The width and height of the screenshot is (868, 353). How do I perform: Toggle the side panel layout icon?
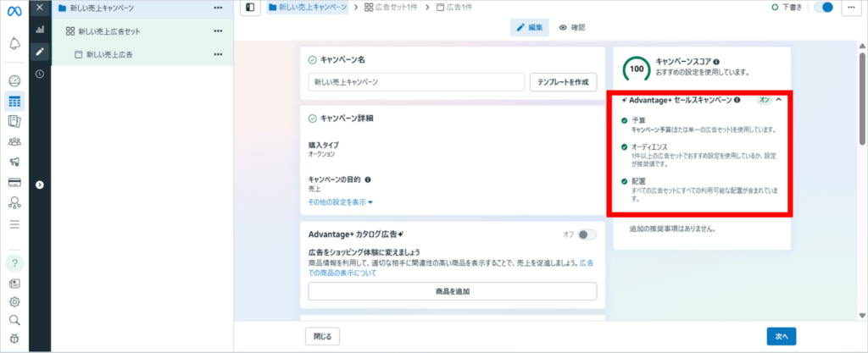pyautogui.click(x=251, y=8)
